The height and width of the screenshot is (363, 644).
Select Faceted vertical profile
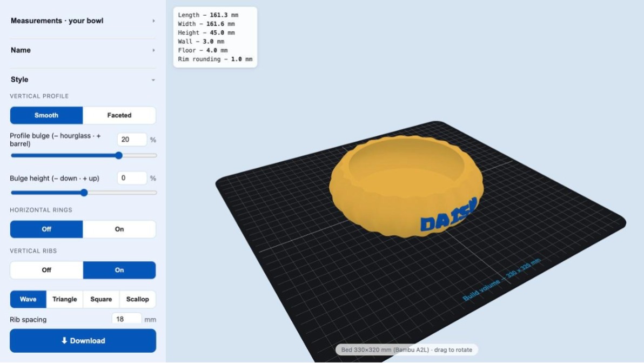[x=119, y=116]
